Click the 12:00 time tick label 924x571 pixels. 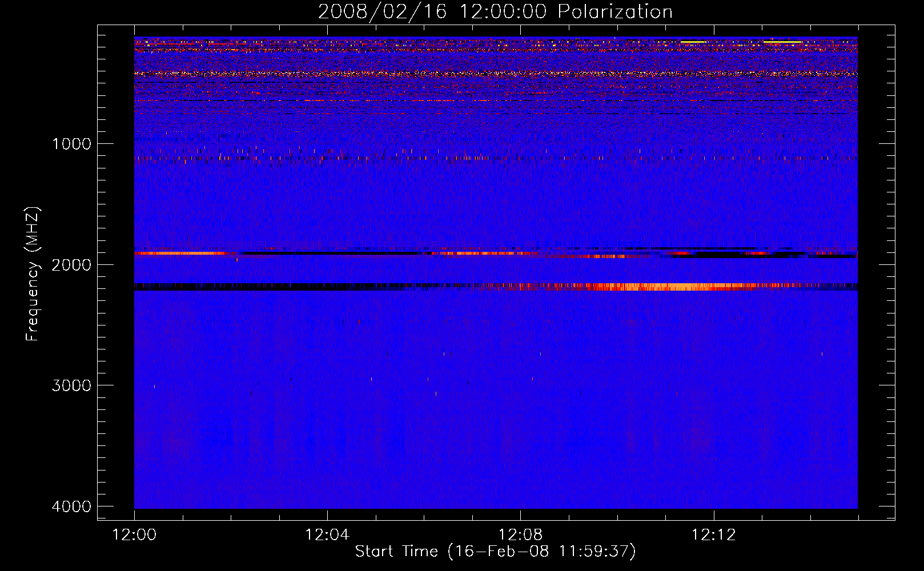click(134, 535)
